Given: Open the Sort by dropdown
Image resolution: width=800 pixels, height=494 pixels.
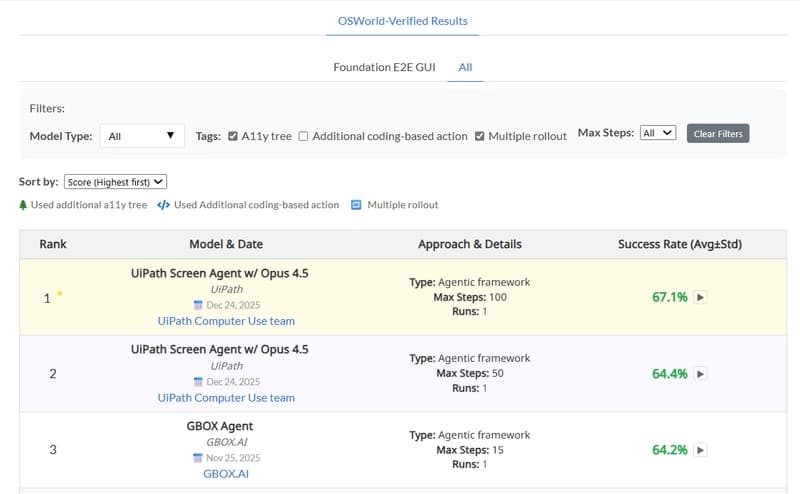Looking at the screenshot, I should tap(115, 182).
